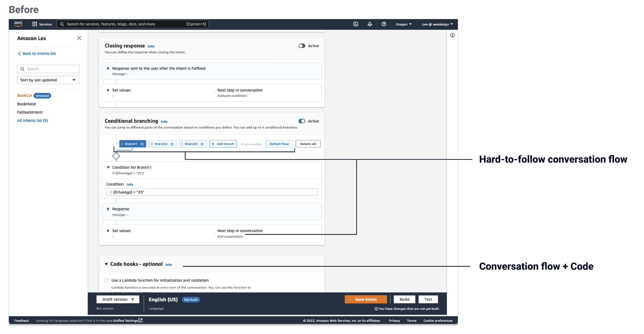Click Save intent button
644x334 pixels.
click(x=366, y=300)
